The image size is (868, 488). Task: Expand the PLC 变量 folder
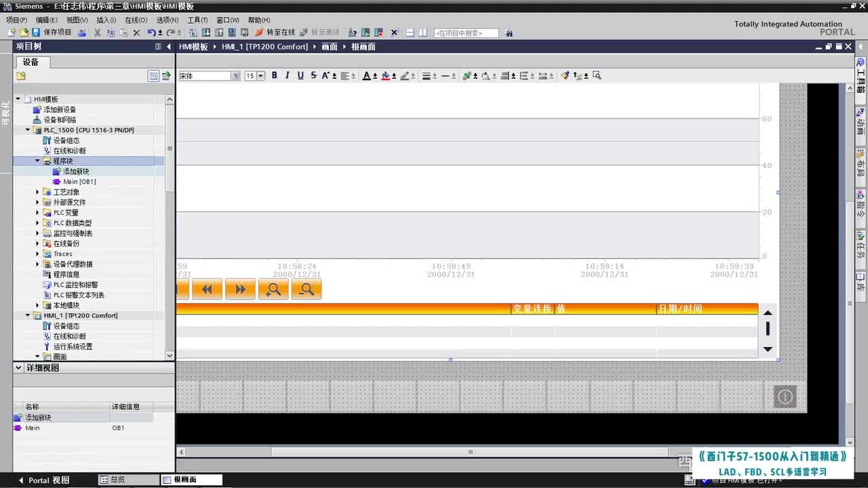(x=38, y=213)
